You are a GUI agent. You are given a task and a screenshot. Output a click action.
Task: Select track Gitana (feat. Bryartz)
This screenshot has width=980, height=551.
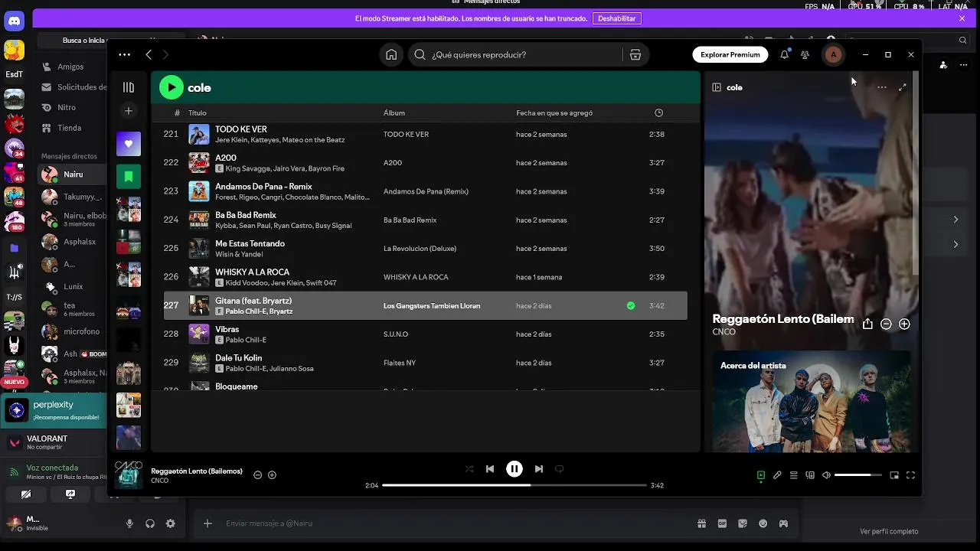tap(426, 305)
